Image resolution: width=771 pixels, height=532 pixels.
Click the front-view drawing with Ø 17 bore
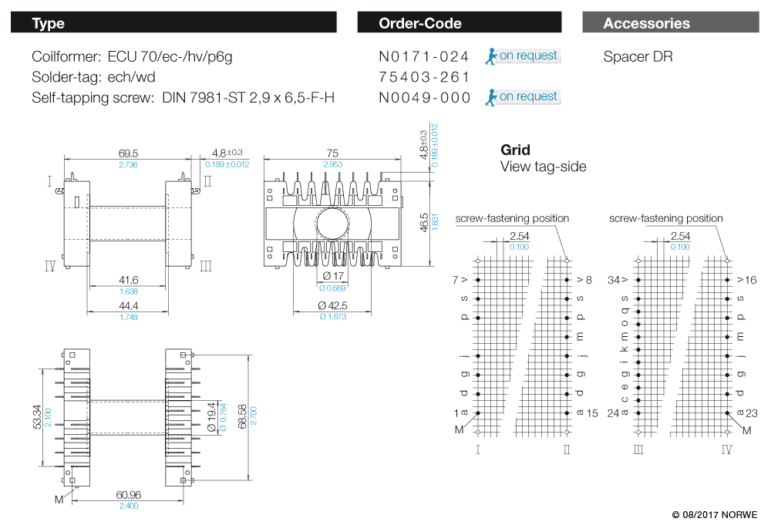pyautogui.click(x=333, y=224)
